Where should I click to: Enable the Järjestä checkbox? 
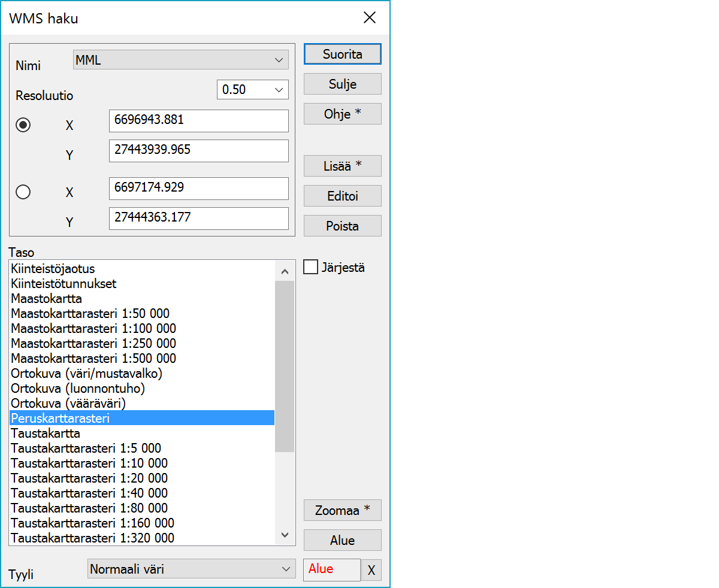[311, 267]
